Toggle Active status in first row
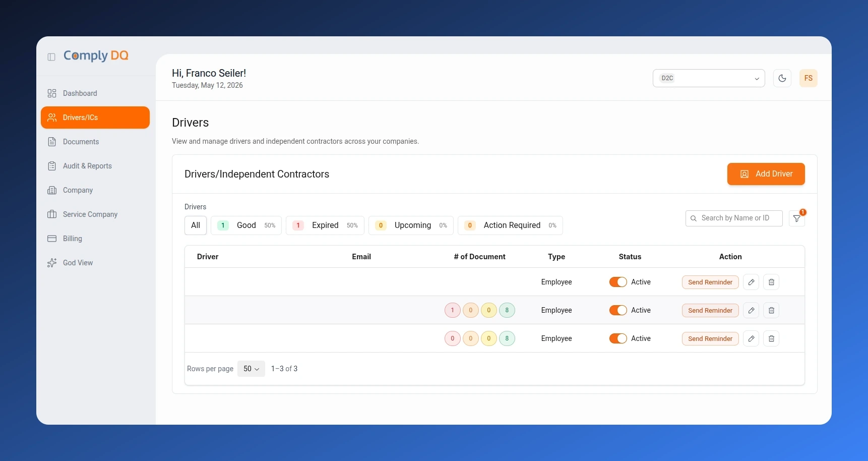The height and width of the screenshot is (461, 868). [x=618, y=282]
